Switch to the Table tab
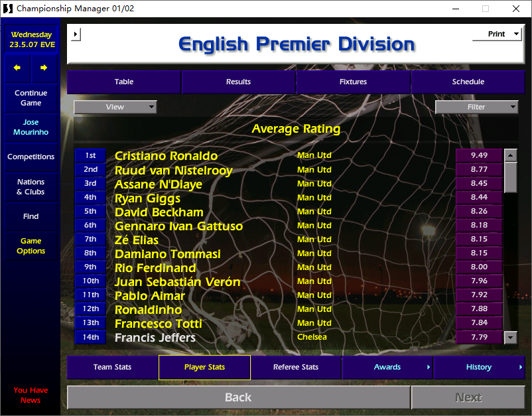 click(x=124, y=82)
